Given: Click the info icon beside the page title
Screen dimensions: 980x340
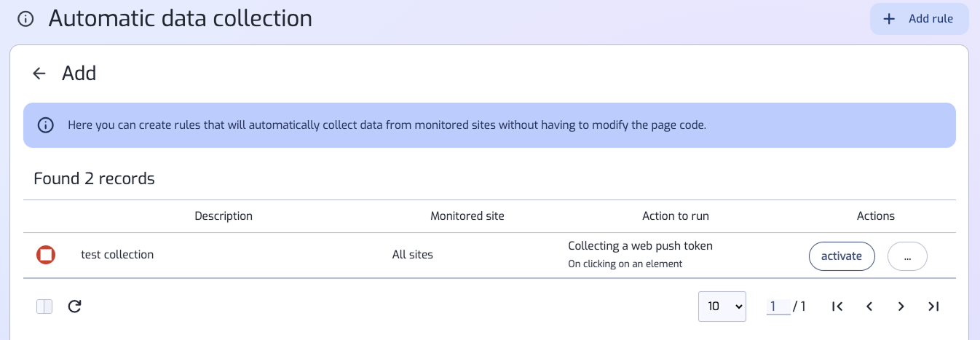Looking at the screenshot, I should point(25,19).
